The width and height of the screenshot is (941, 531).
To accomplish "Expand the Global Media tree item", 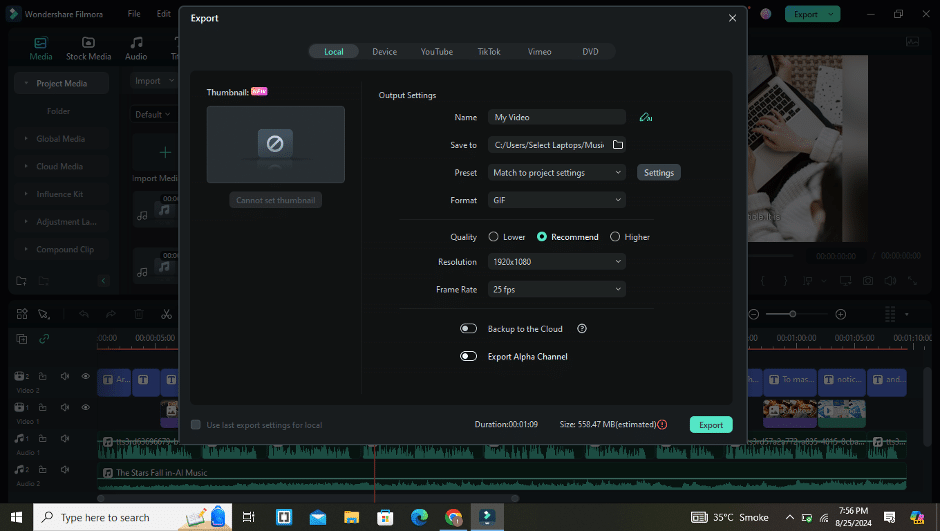I will [x=26, y=139].
